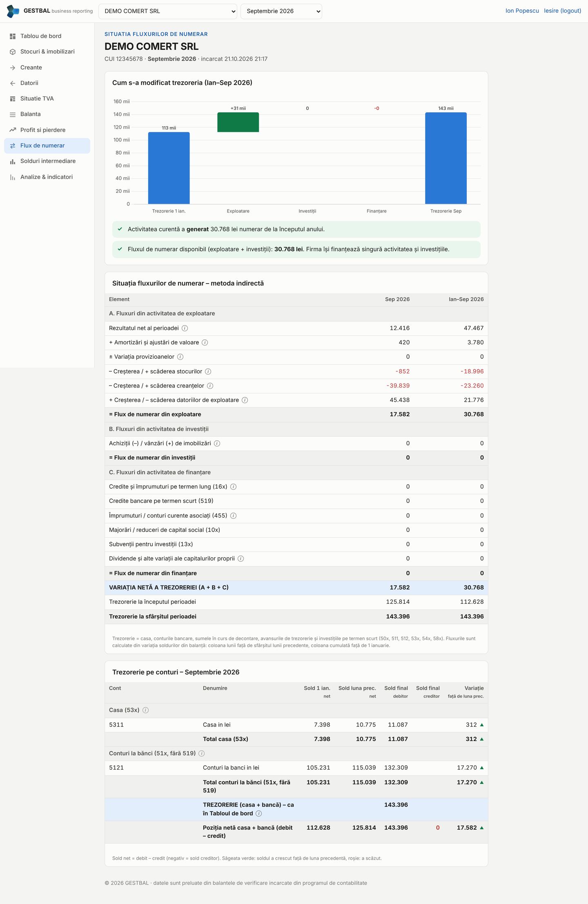Screen dimensions: 588x904
Task: Click the Solduri intermediare bar chart icon
Action: (x=13, y=161)
